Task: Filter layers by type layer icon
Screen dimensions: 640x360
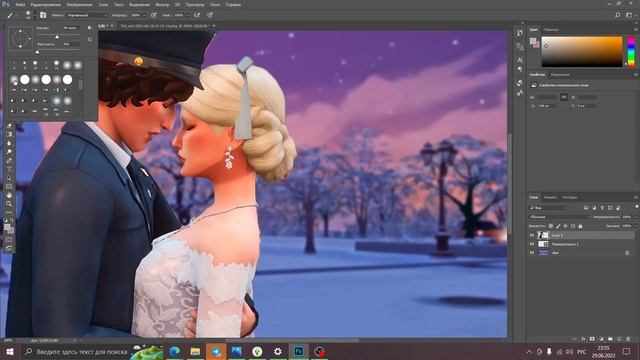Action: coord(602,208)
